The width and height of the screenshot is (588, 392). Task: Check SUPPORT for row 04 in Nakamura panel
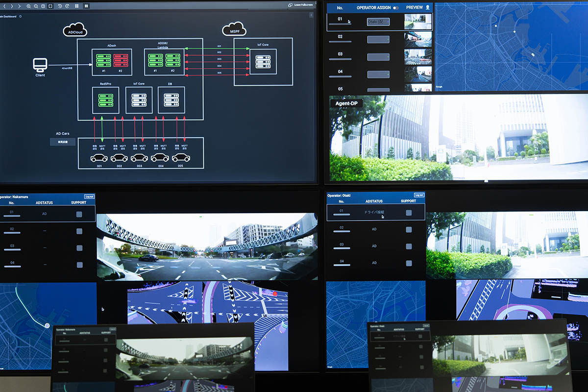point(79,265)
